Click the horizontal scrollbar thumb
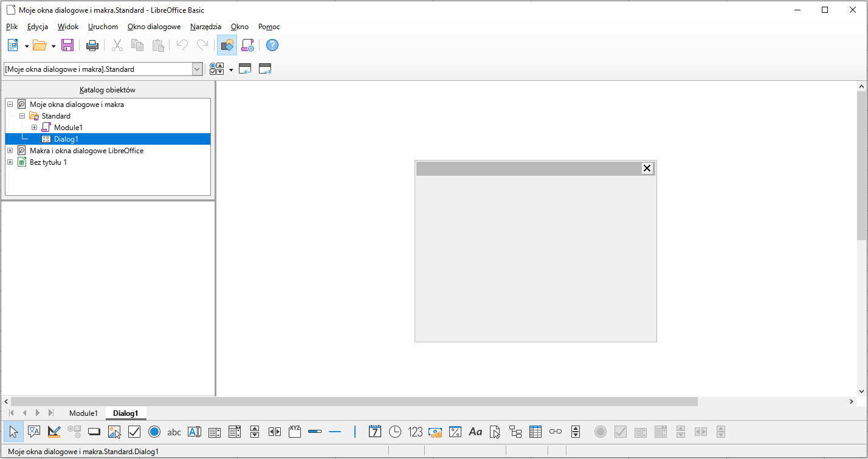The height and width of the screenshot is (459, 868). pos(354,402)
